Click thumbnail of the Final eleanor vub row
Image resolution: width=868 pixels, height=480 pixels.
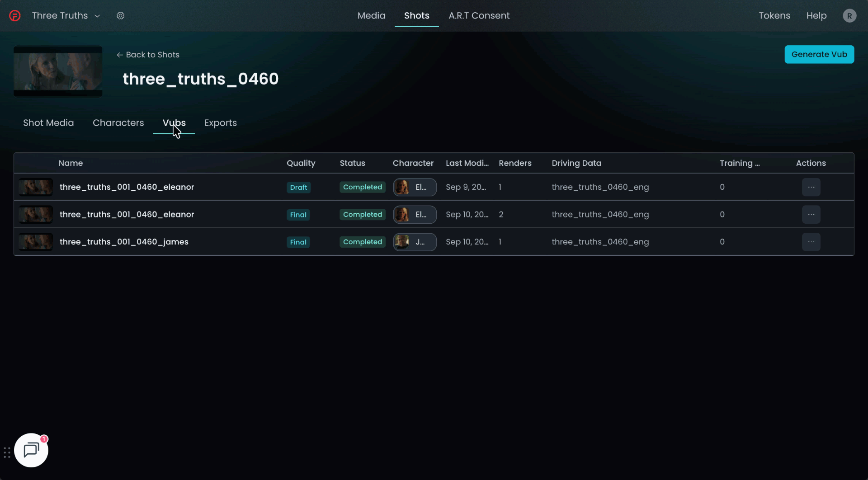pyautogui.click(x=36, y=215)
